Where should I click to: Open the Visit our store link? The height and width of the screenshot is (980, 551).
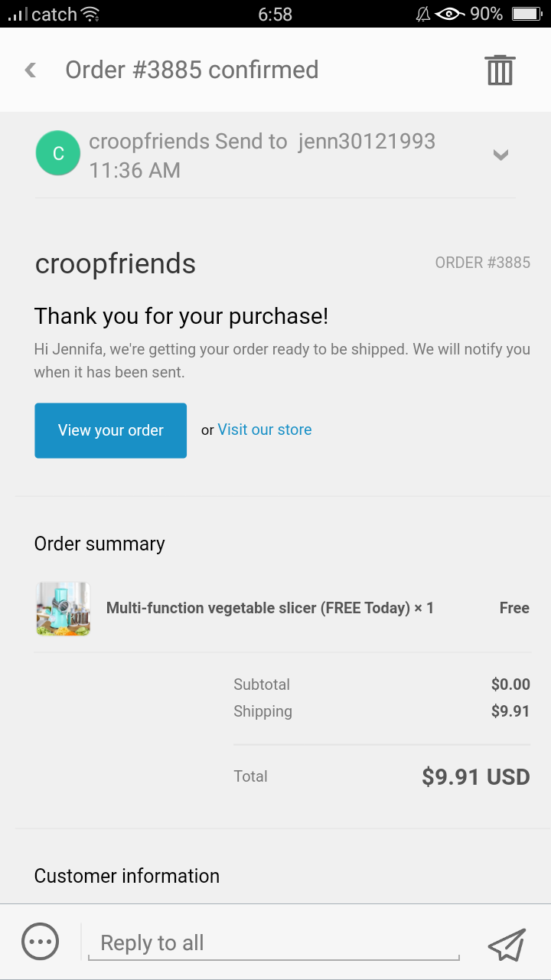pyautogui.click(x=265, y=430)
